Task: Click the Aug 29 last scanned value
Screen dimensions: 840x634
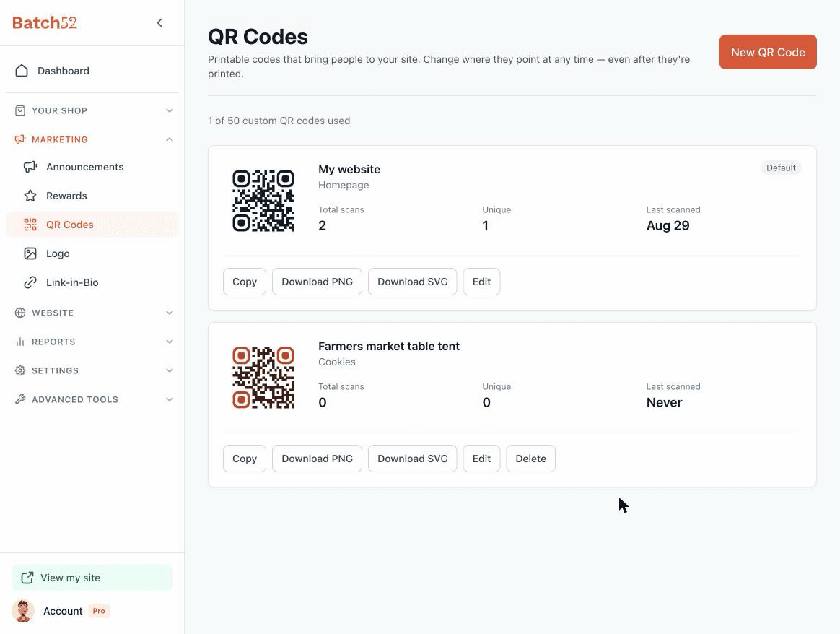Action: pyautogui.click(x=668, y=225)
